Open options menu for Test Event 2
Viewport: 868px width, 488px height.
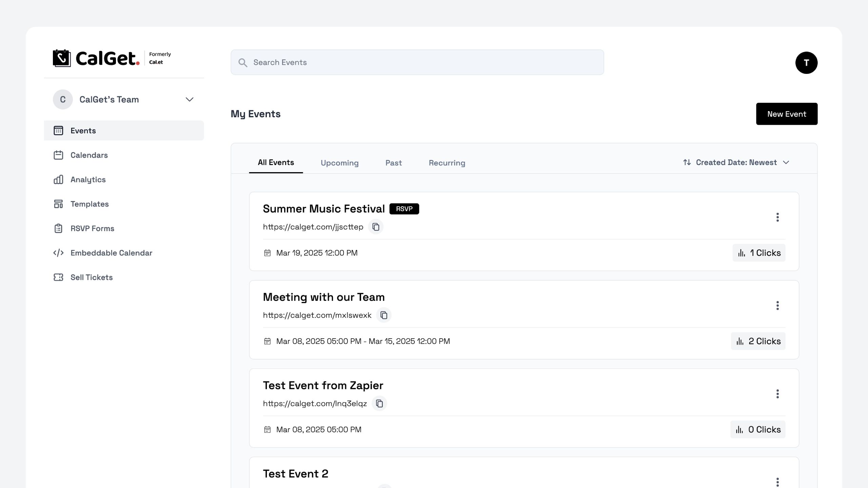click(777, 482)
